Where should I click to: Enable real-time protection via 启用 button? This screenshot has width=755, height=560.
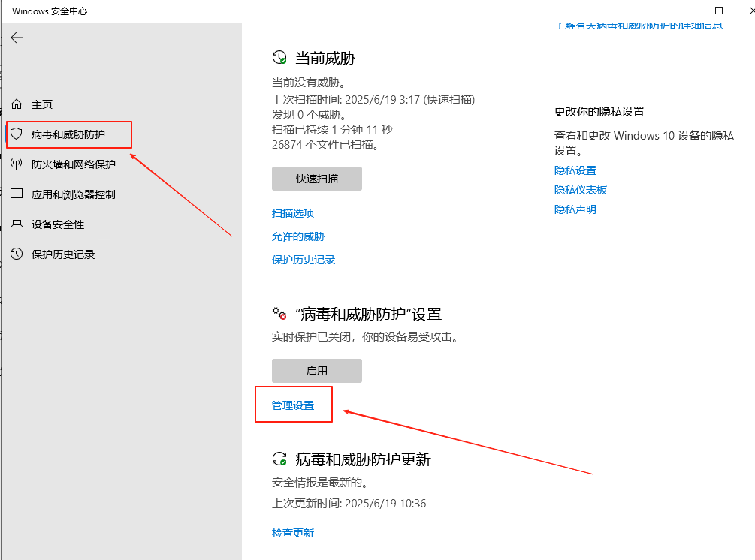tap(316, 370)
